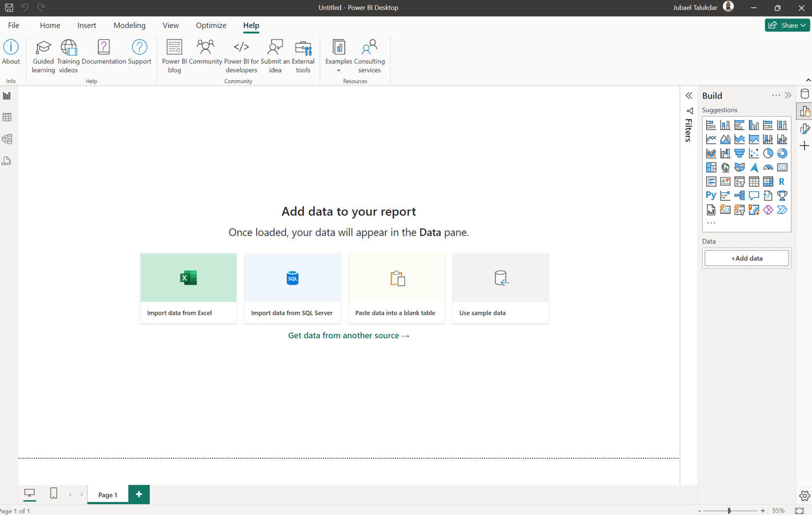The height and width of the screenshot is (515, 812).
Task: Insert the globe map visual
Action: point(725,167)
